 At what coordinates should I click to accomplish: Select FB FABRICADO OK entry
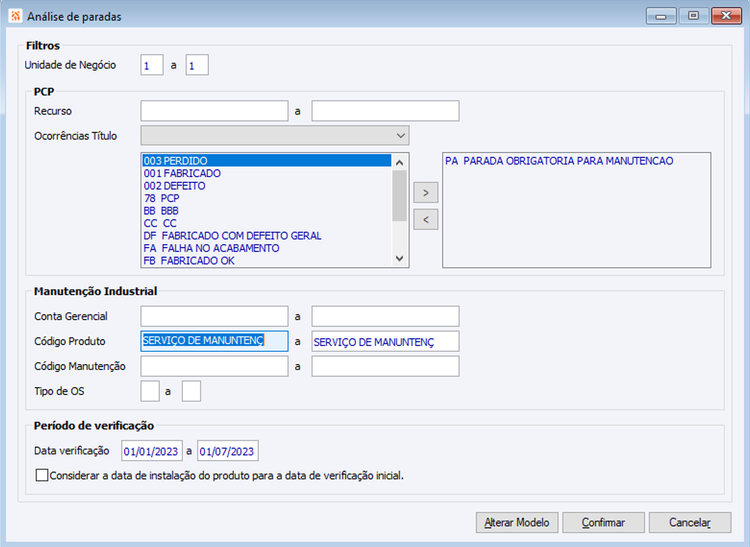[x=266, y=260]
